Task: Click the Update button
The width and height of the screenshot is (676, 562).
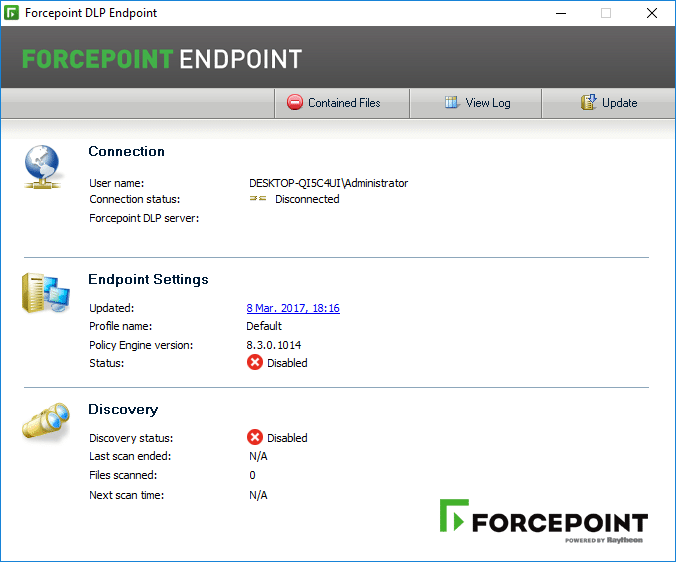Action: coord(608,103)
